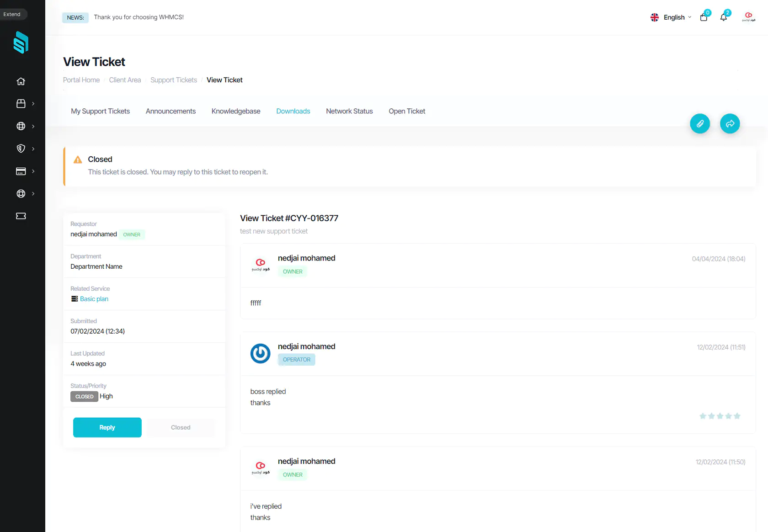Click the greyed Closed button
Image resolution: width=768 pixels, height=532 pixels.
coord(181,427)
